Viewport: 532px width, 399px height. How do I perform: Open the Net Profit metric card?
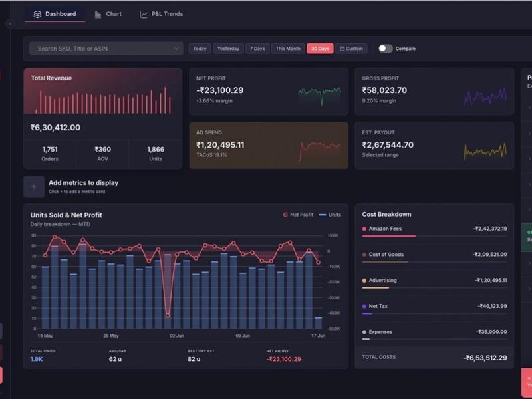pyautogui.click(x=269, y=92)
